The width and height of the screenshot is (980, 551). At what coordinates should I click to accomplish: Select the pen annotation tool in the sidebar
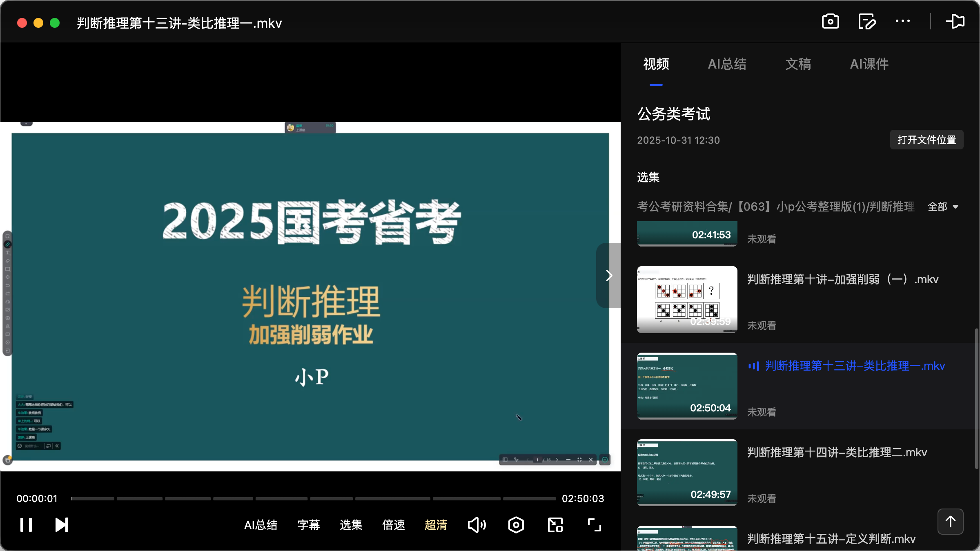coord(7,244)
